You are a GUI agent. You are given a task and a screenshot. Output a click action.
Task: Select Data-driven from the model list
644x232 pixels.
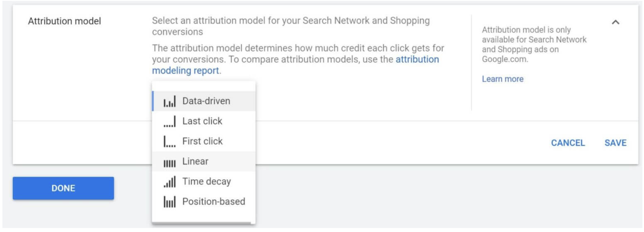coord(204,101)
